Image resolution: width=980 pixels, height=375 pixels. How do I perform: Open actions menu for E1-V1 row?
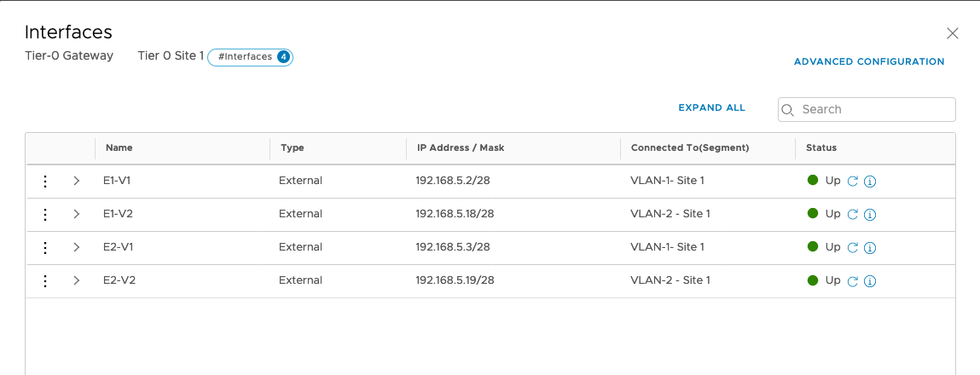45,181
